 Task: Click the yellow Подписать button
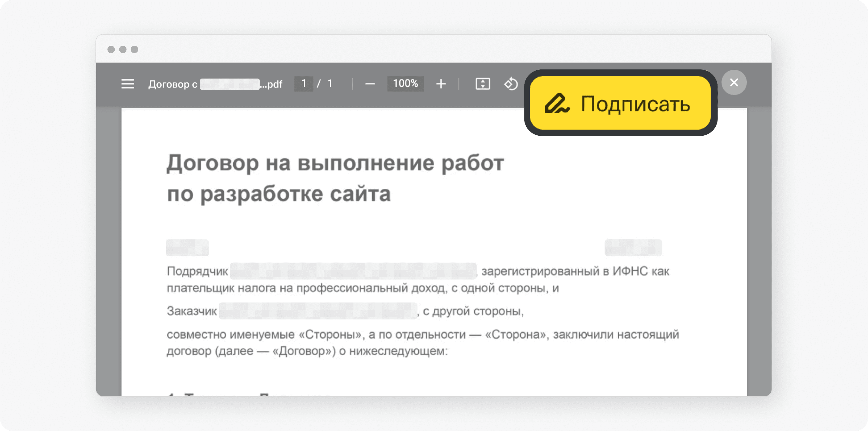pos(620,103)
